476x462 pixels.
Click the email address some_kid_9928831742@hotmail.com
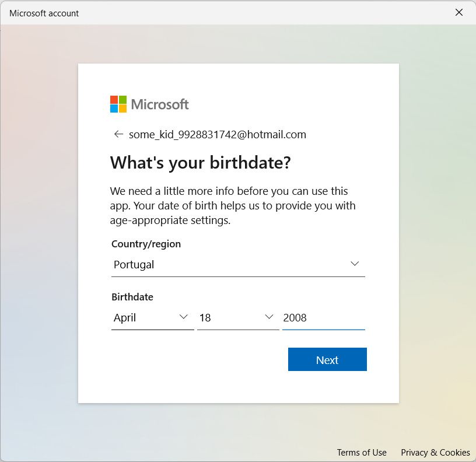217,134
